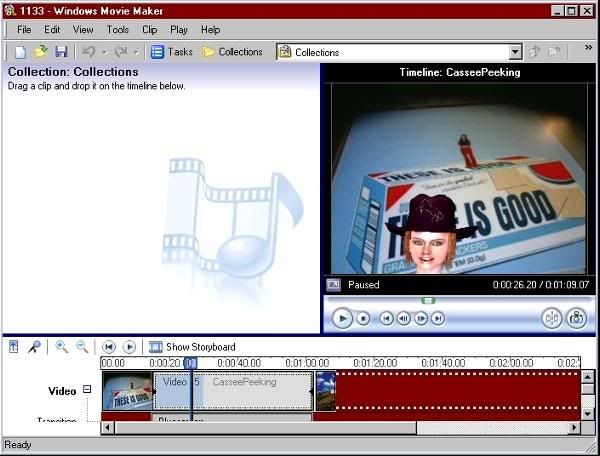Open the Help menu
600x456 pixels.
pos(210,29)
